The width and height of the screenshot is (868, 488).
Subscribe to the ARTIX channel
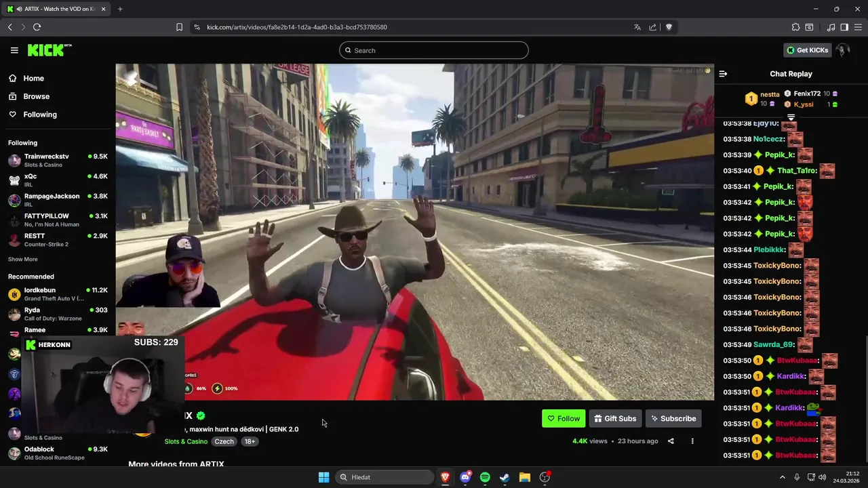[x=673, y=418]
